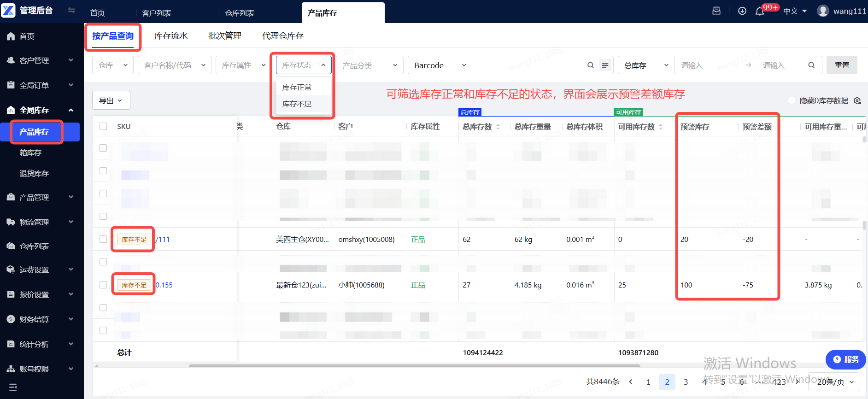Screen dimensions: 868x399
Task: Switch to 库存流水 tab
Action: click(x=171, y=35)
